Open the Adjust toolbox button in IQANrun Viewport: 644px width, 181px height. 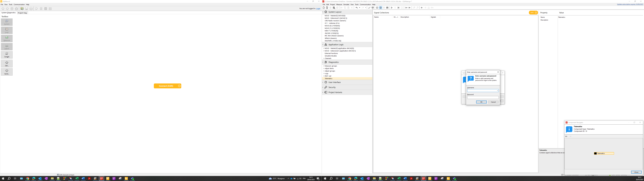tap(7, 47)
